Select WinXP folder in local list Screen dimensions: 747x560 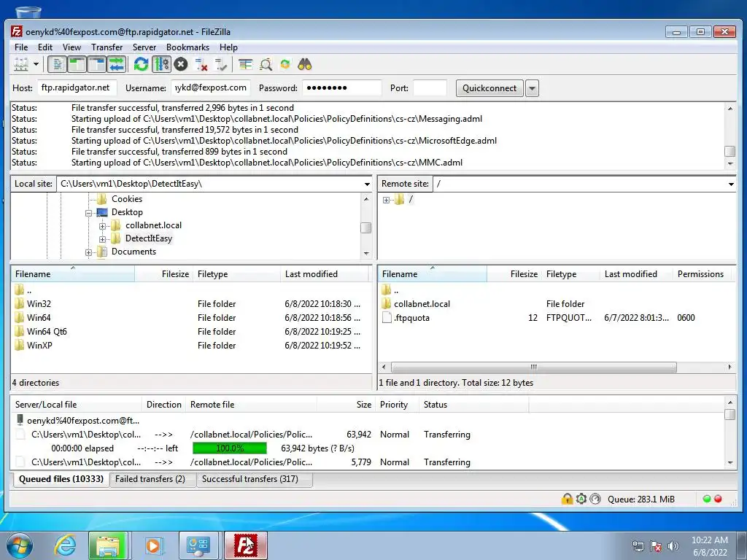(x=39, y=345)
